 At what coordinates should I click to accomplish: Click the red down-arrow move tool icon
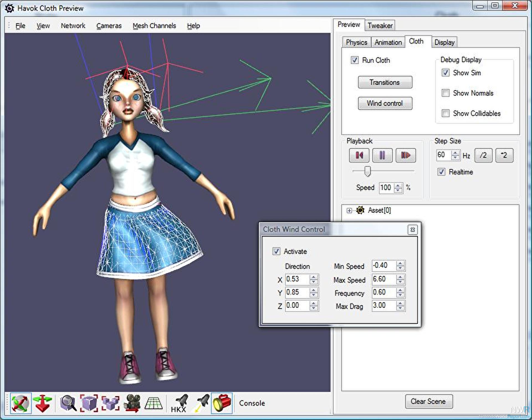tap(42, 403)
